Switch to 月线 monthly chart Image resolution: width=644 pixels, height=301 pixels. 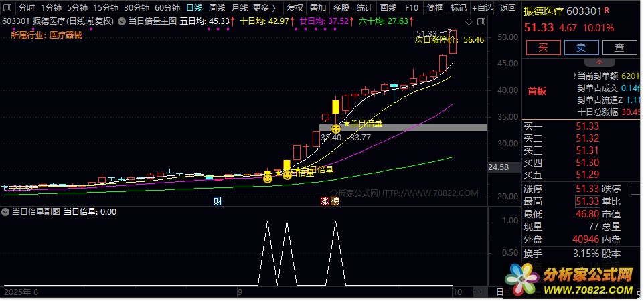240,7
